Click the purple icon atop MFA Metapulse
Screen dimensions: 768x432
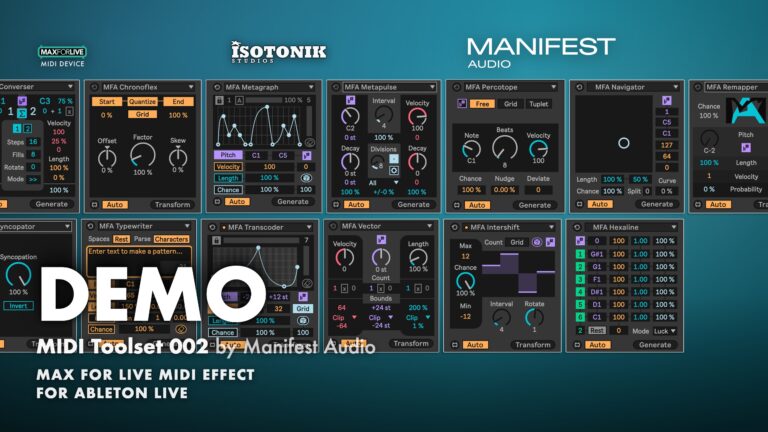[350, 100]
